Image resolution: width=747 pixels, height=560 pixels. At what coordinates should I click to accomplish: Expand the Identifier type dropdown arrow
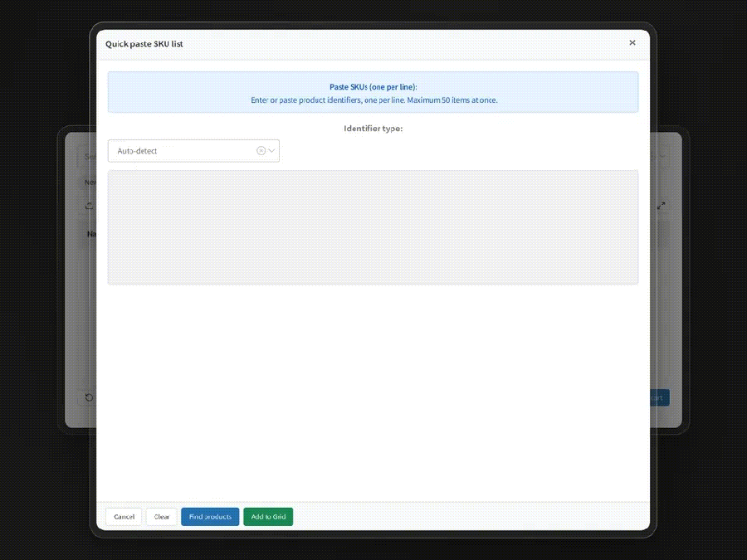pyautogui.click(x=271, y=150)
